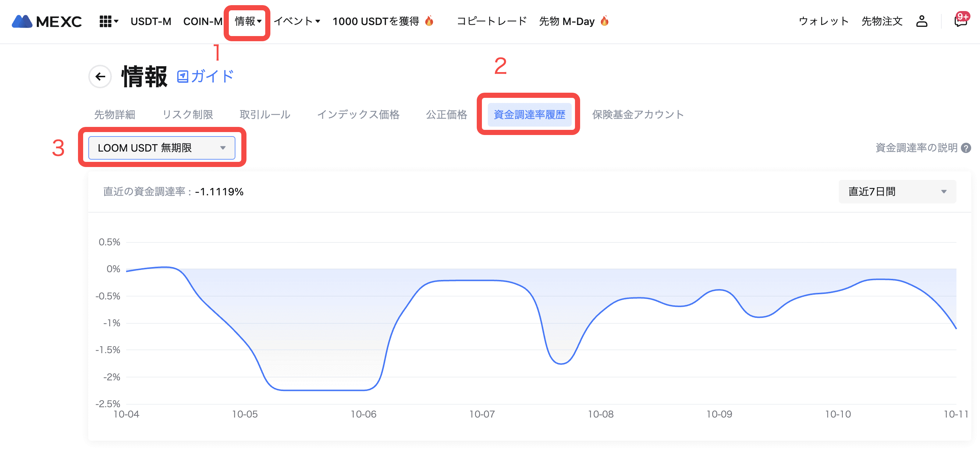Viewport: 980px width, 451px height.
Task: Go to USDT-M futures
Action: pyautogui.click(x=151, y=21)
